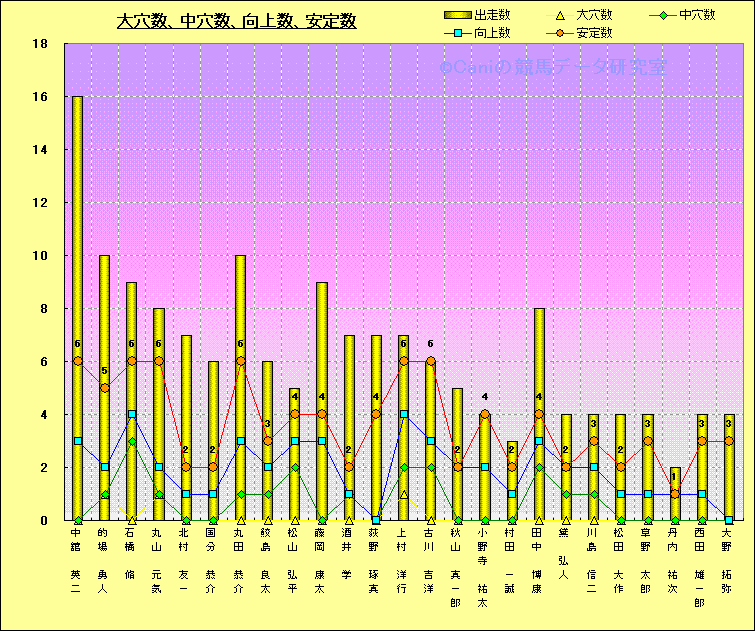Click the data label 5 above 的場勇人
Image resolution: width=756 pixels, height=632 pixels.
[105, 372]
